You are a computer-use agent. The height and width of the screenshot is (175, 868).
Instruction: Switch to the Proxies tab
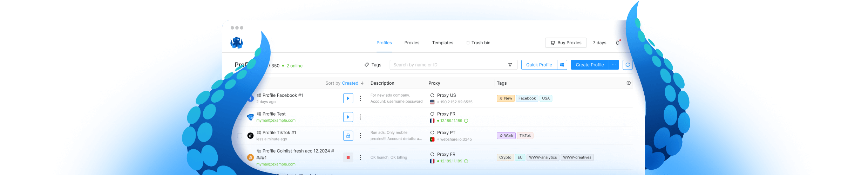point(412,43)
